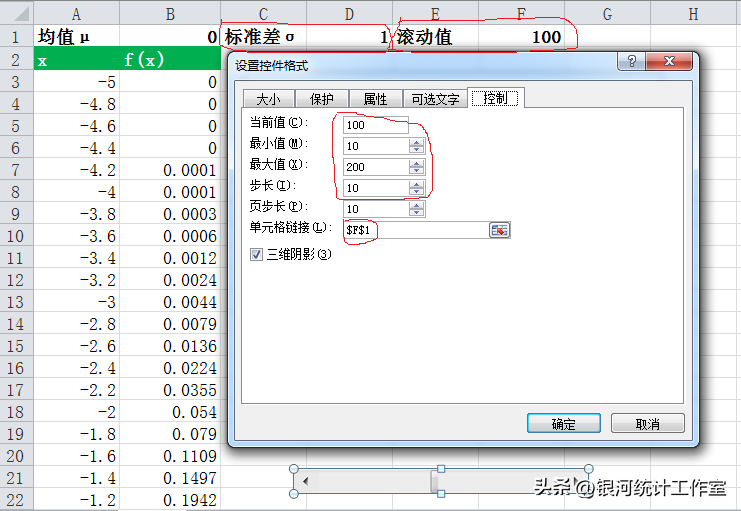Open the 可选文字 tab
Viewport: 741px width, 511px height.
click(435, 99)
